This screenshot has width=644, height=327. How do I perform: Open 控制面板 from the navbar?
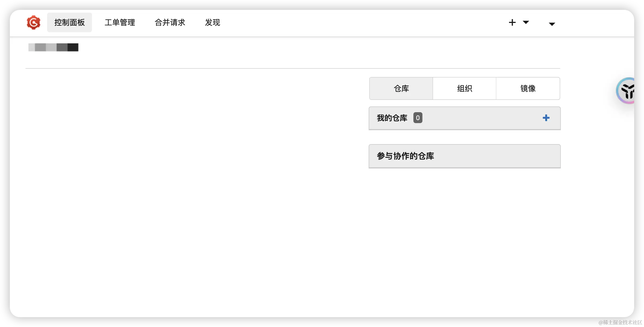69,22
